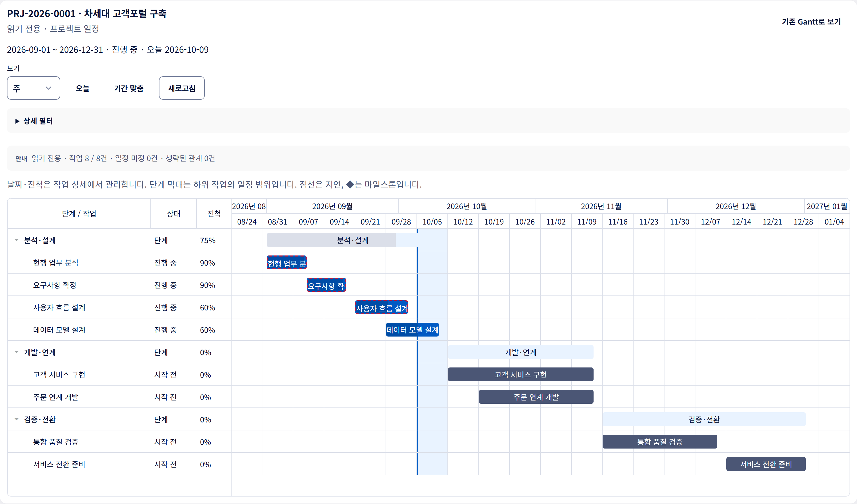Select the 요구사항 확정 Gantt bar

click(326, 285)
